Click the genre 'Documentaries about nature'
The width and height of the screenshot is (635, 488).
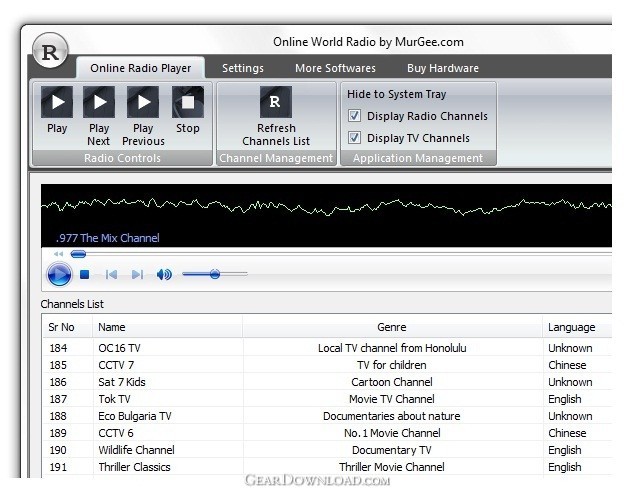(x=392, y=416)
